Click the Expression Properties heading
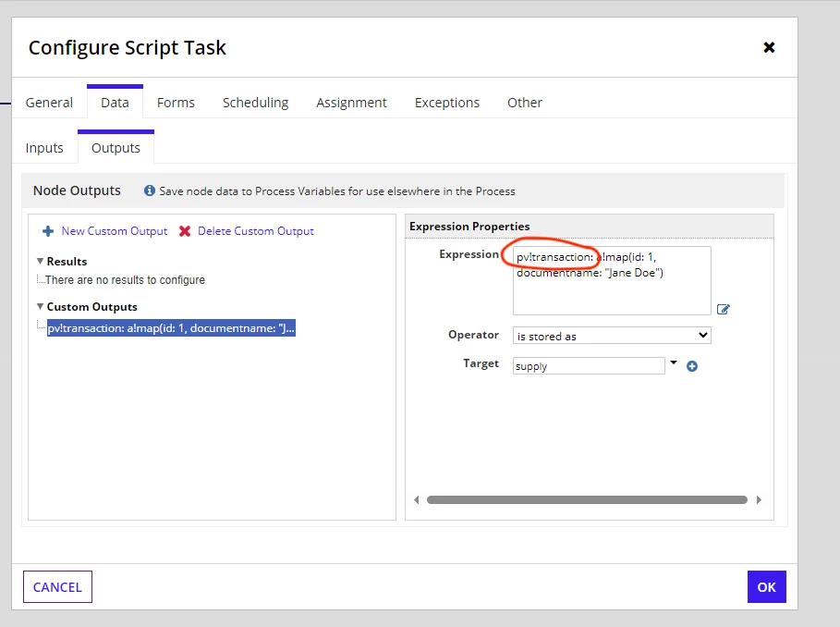The image size is (840, 627). pyautogui.click(x=469, y=227)
